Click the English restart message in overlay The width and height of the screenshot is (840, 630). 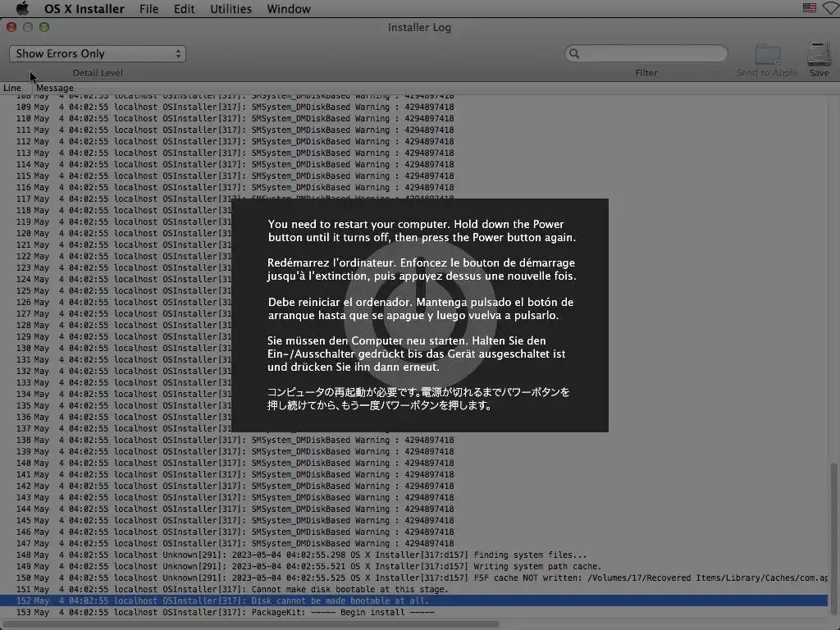(422, 231)
